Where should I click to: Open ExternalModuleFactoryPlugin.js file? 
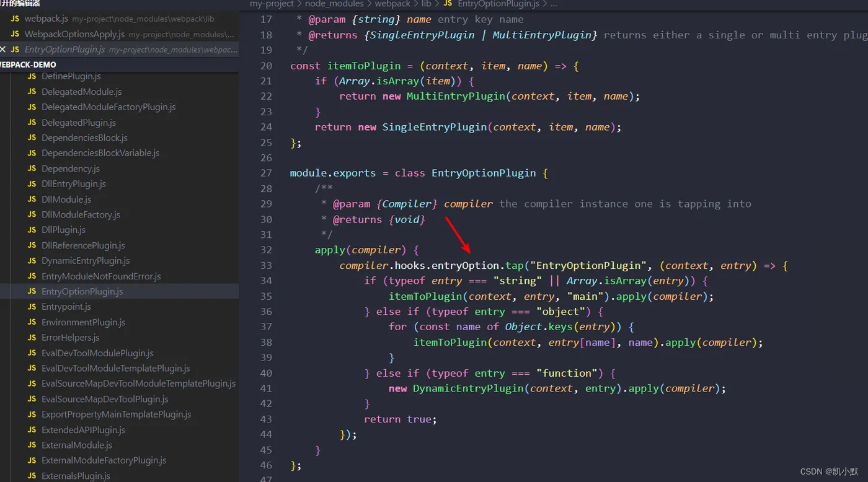point(104,460)
